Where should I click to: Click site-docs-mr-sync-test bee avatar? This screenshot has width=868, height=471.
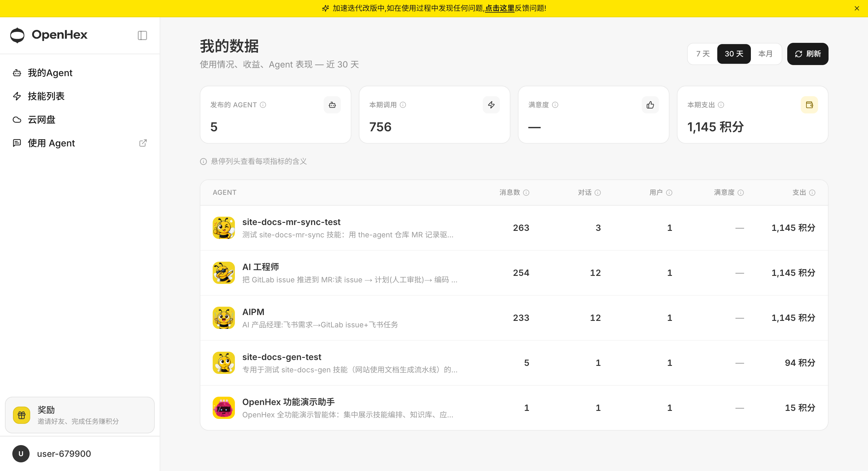[224, 228]
